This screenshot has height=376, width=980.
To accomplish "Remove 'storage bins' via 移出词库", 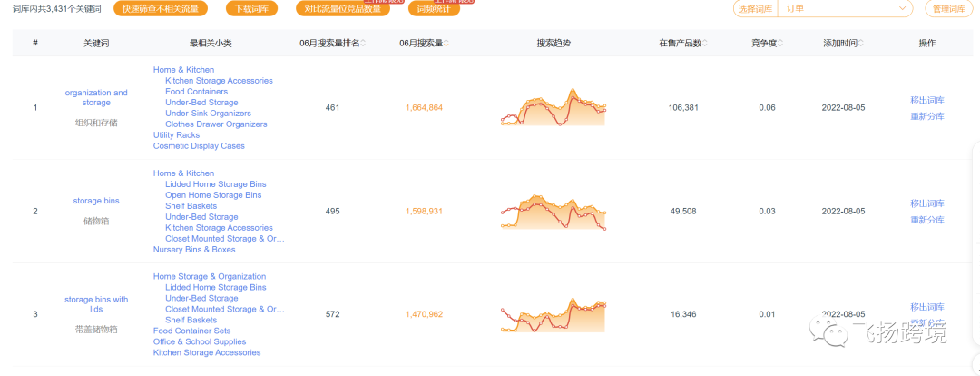I will (927, 203).
